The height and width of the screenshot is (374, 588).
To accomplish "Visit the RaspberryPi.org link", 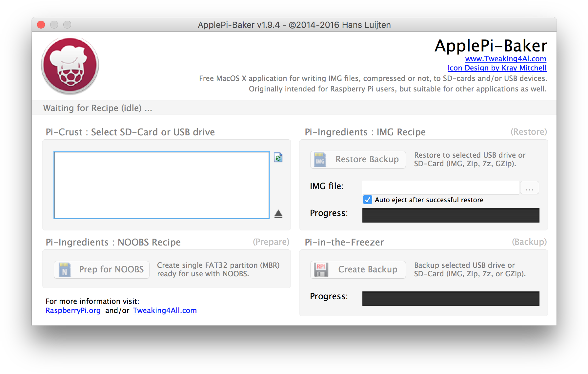I will [x=73, y=310].
